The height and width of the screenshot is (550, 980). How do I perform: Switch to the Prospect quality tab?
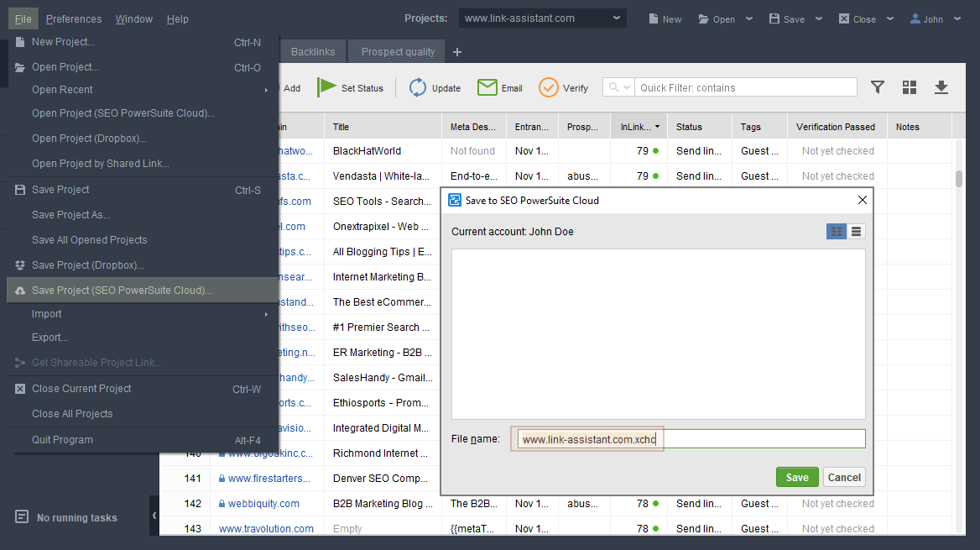coord(398,51)
